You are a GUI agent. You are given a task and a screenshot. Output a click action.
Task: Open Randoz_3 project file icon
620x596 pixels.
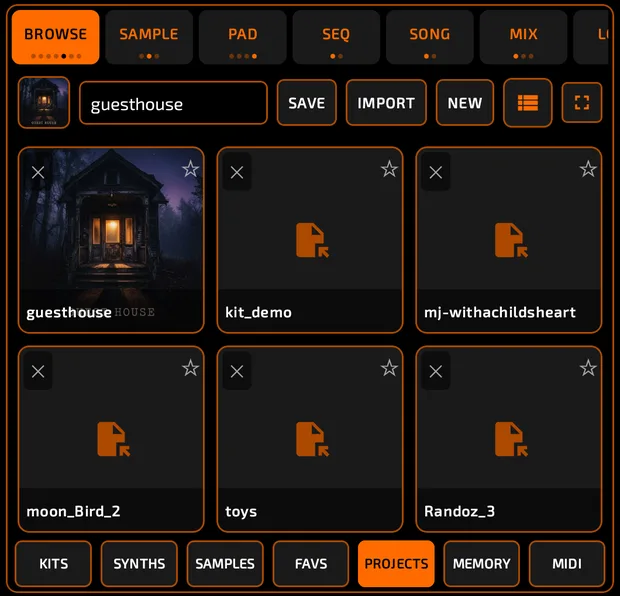tap(511, 439)
